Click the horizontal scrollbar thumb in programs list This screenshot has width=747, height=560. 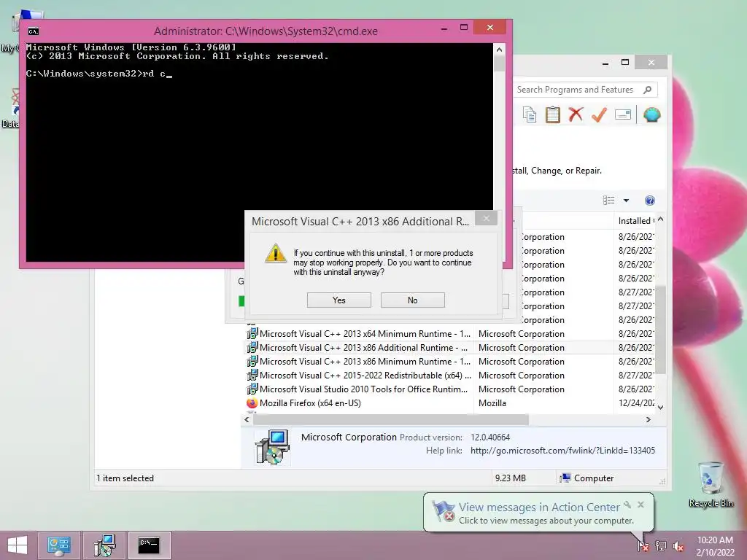coord(391,419)
